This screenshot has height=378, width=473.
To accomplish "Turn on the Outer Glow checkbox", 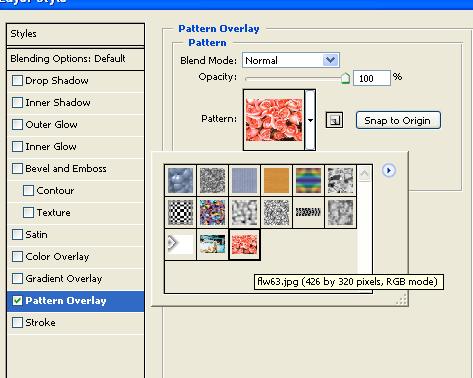I will [x=17, y=125].
